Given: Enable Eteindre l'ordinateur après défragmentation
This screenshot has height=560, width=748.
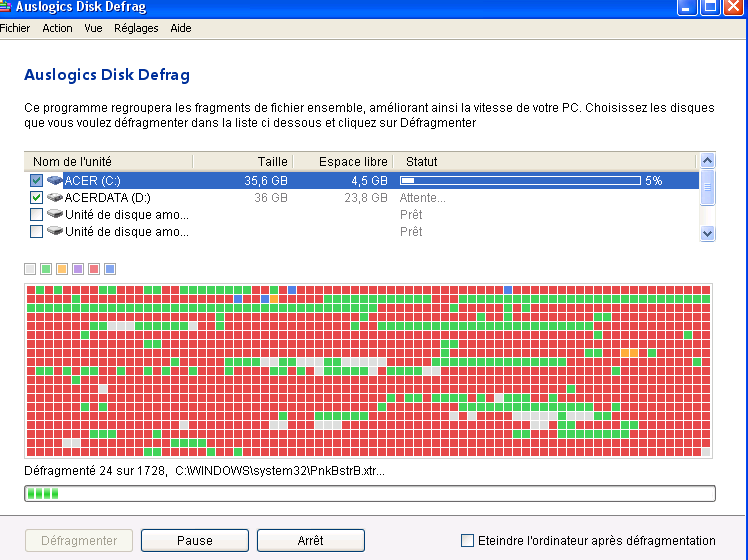Looking at the screenshot, I should point(468,540).
